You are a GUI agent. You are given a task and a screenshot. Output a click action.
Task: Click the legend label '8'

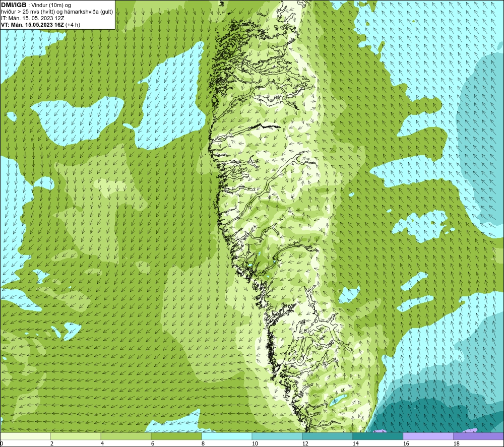(x=203, y=444)
